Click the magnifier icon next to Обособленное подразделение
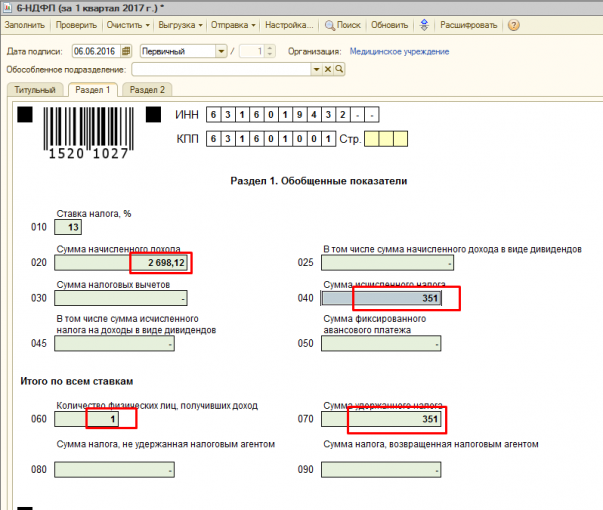 point(339,70)
